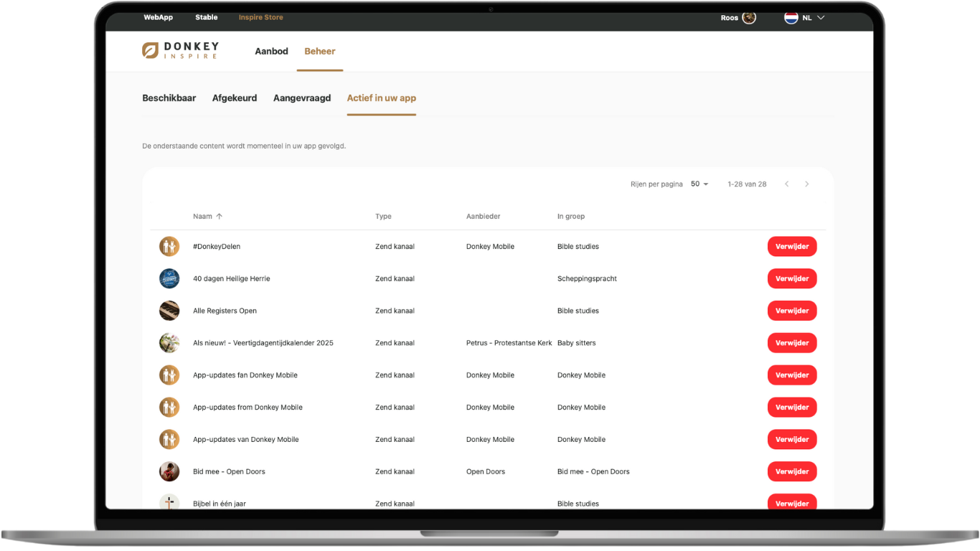Screen dimensions: 980x551
Task: Click the Donkey Inspire logo
Action: (x=180, y=50)
